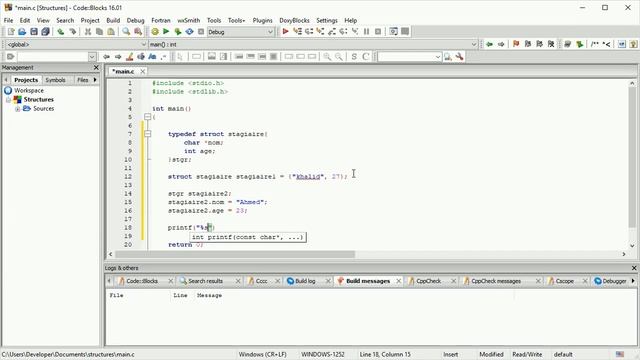Open the Plugins menu

click(262, 20)
